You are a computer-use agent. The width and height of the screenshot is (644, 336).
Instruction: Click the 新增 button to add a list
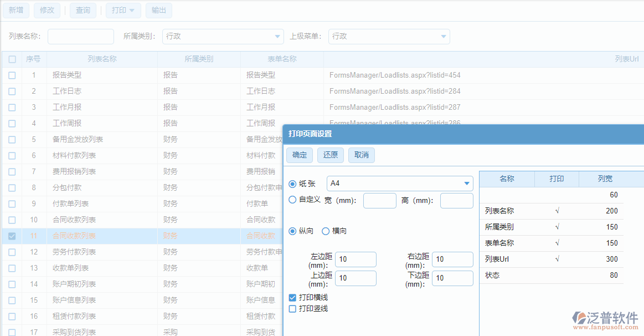[16, 10]
